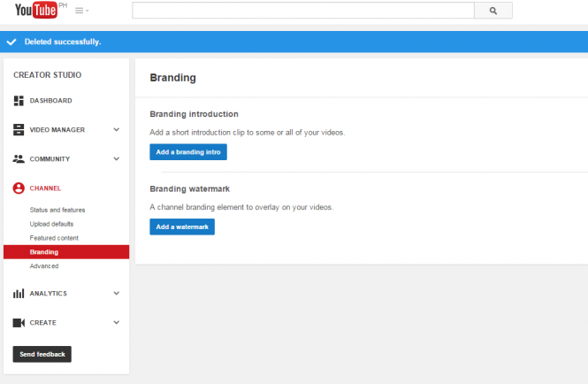Expand the Community chevron
Screen dimensions: 588x384
117,158
